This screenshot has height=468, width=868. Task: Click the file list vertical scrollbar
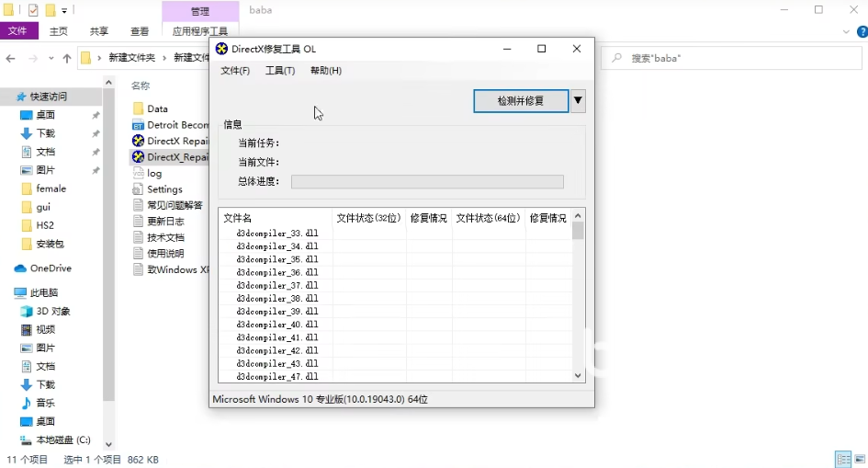pos(578,294)
